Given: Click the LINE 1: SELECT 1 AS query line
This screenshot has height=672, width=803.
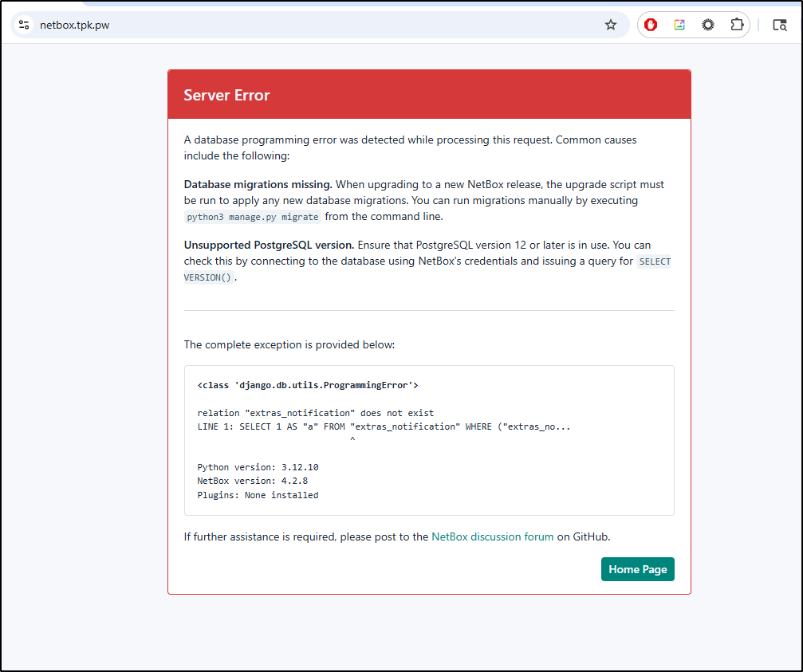Looking at the screenshot, I should [384, 426].
